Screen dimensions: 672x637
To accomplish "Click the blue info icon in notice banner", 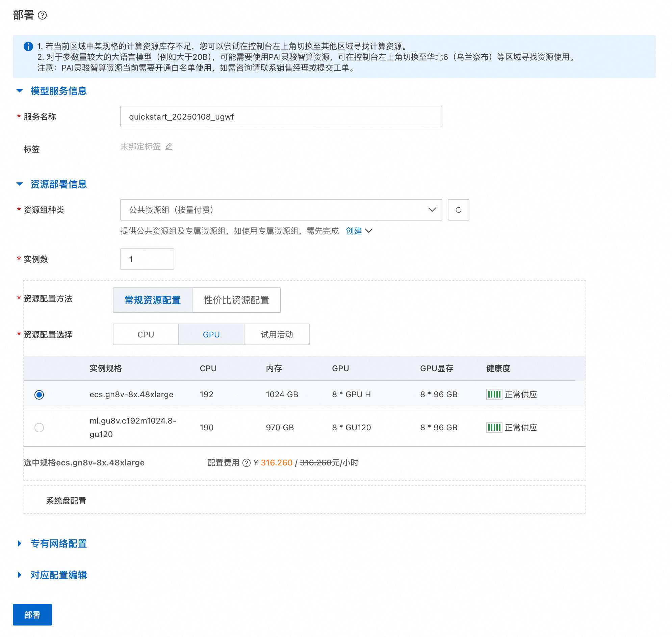I will (x=28, y=46).
